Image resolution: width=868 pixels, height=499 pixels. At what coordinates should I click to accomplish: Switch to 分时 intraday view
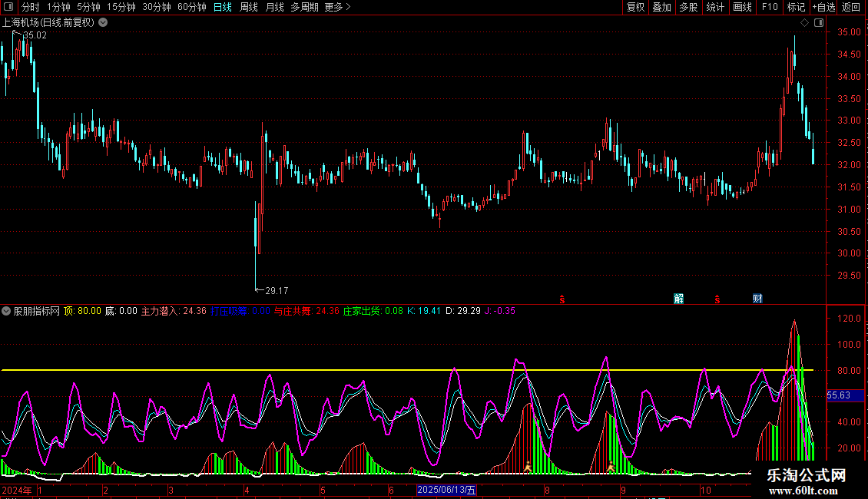point(30,7)
